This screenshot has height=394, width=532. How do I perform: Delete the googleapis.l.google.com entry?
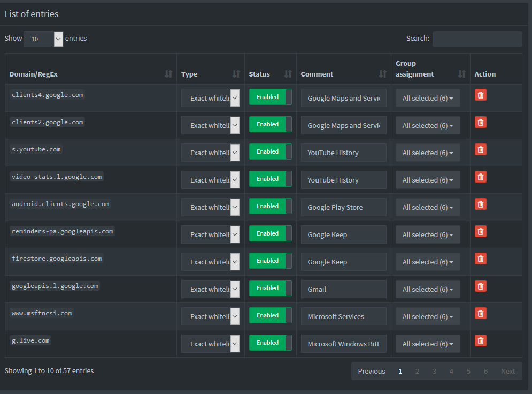tap(481, 286)
